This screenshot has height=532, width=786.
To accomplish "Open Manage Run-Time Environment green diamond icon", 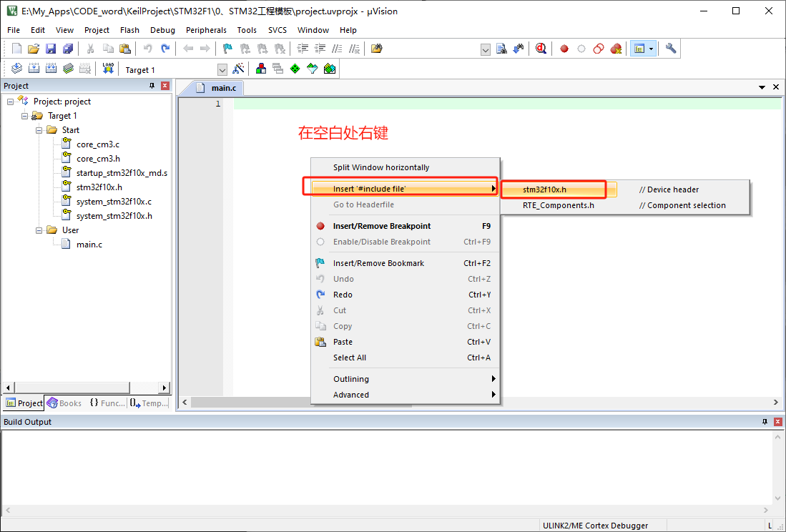I will pos(295,69).
